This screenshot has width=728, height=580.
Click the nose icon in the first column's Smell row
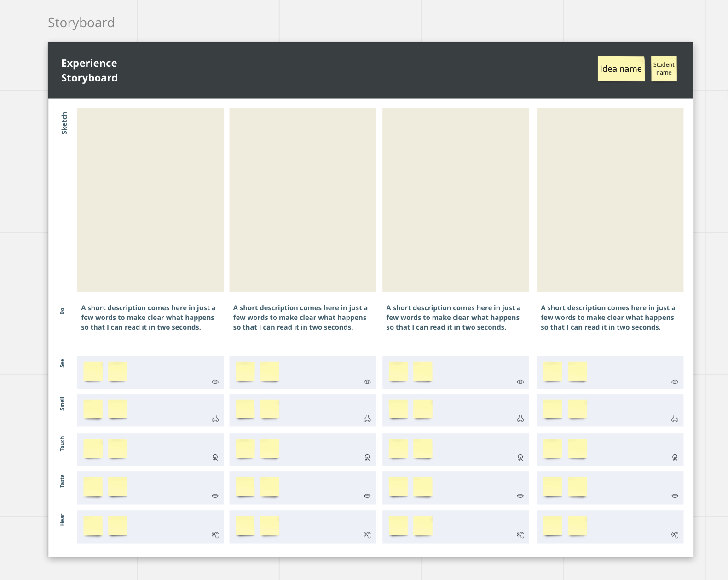pyautogui.click(x=215, y=418)
